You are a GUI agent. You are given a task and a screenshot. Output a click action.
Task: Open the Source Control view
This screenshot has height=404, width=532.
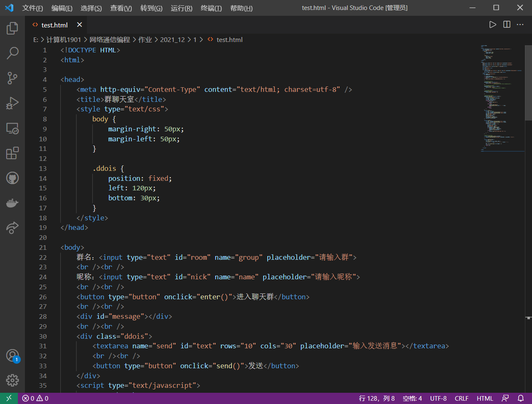point(12,78)
